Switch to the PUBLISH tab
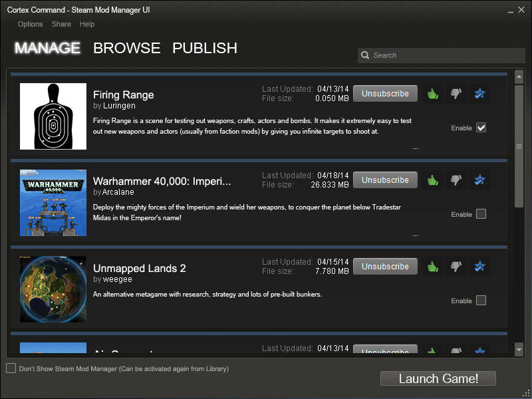 click(x=205, y=48)
